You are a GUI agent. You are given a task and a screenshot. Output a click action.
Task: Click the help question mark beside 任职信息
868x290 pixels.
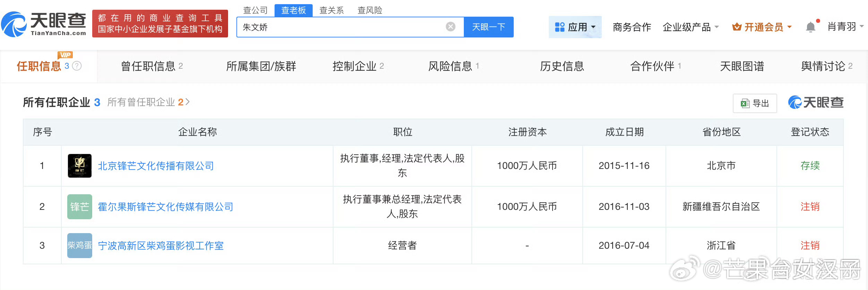point(77,66)
